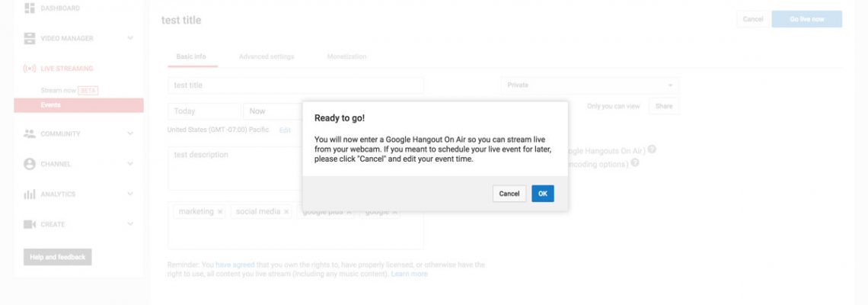868x305 pixels.
Task: Open the Private privacy dropdown
Action: click(590, 85)
